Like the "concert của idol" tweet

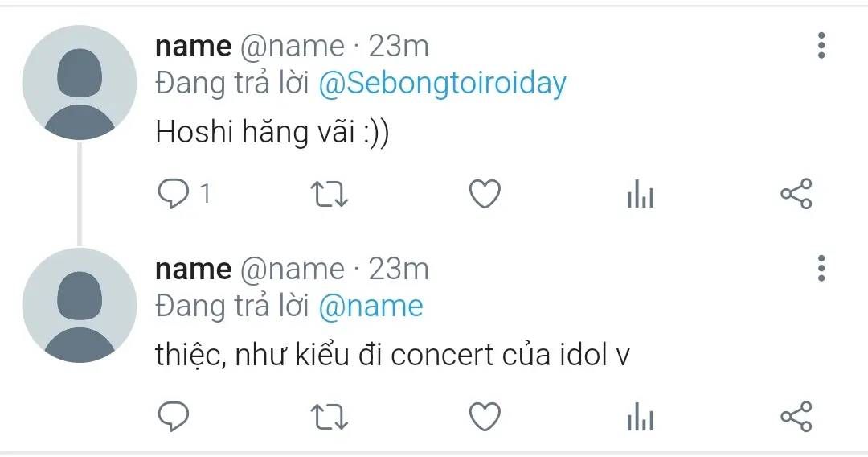(485, 416)
